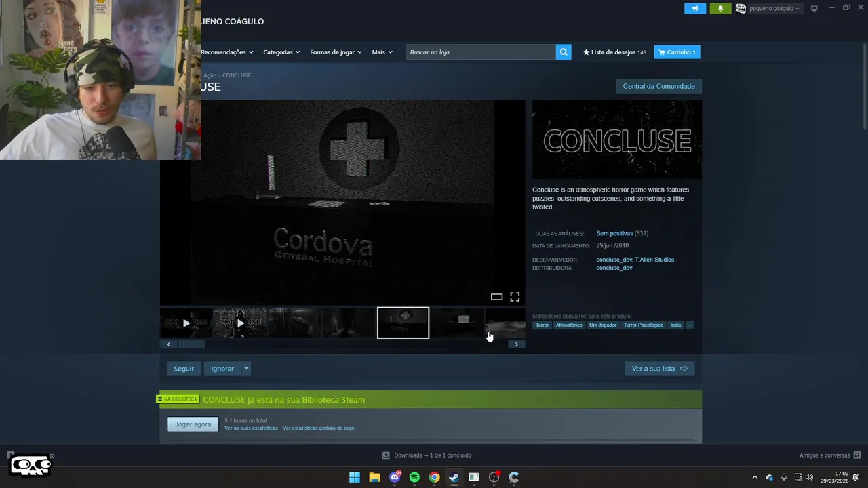Play the second CONCLUSE trailer thumbnail
The height and width of the screenshot is (488, 868).
240,323
